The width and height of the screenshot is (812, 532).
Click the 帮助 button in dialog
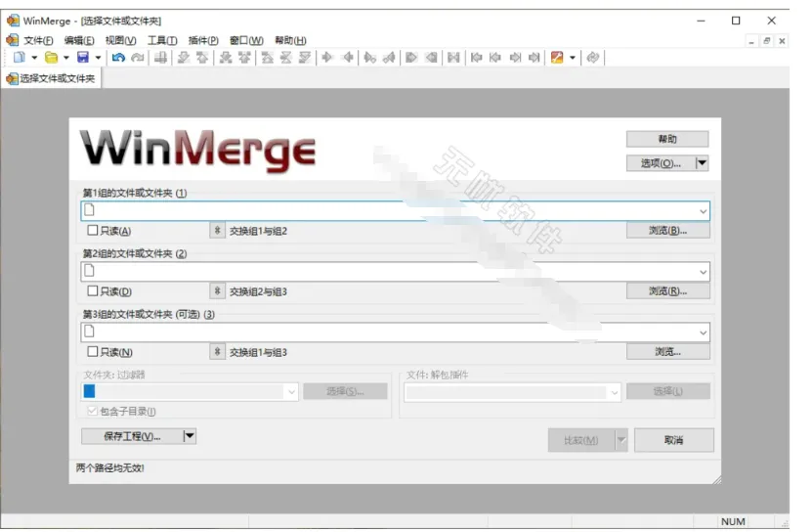coord(667,139)
